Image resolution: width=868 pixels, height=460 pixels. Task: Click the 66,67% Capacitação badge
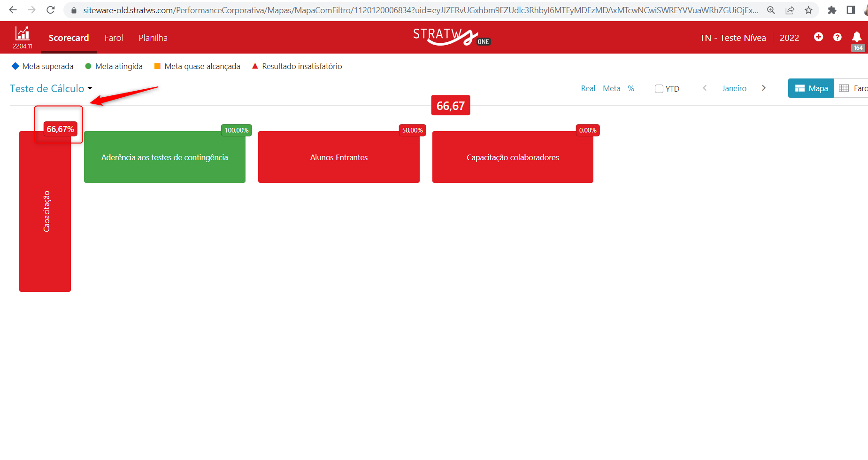60,129
